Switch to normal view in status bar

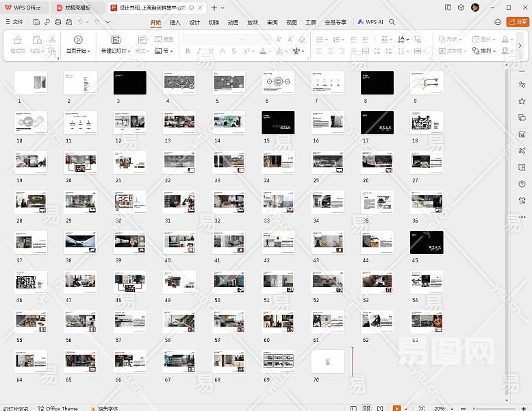tap(354, 408)
